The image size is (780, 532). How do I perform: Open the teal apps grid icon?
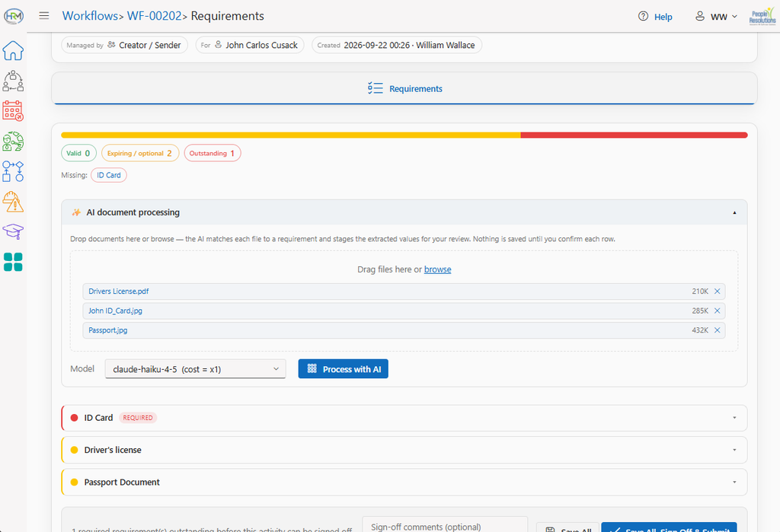click(13, 262)
